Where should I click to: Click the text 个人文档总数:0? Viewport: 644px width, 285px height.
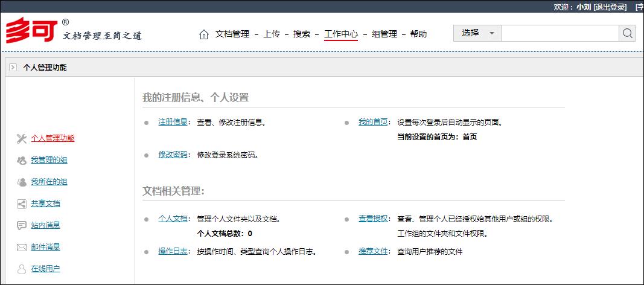225,234
